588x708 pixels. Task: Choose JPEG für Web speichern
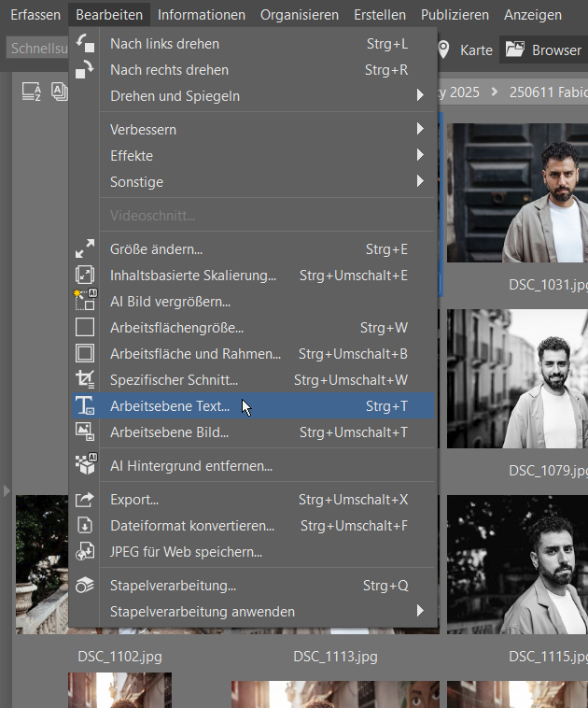pyautogui.click(x=186, y=552)
